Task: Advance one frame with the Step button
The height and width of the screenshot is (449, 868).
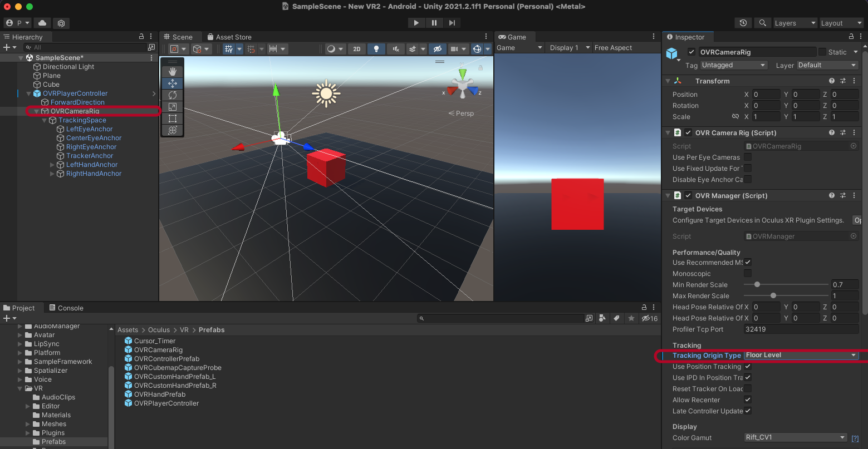Action: coord(452,23)
